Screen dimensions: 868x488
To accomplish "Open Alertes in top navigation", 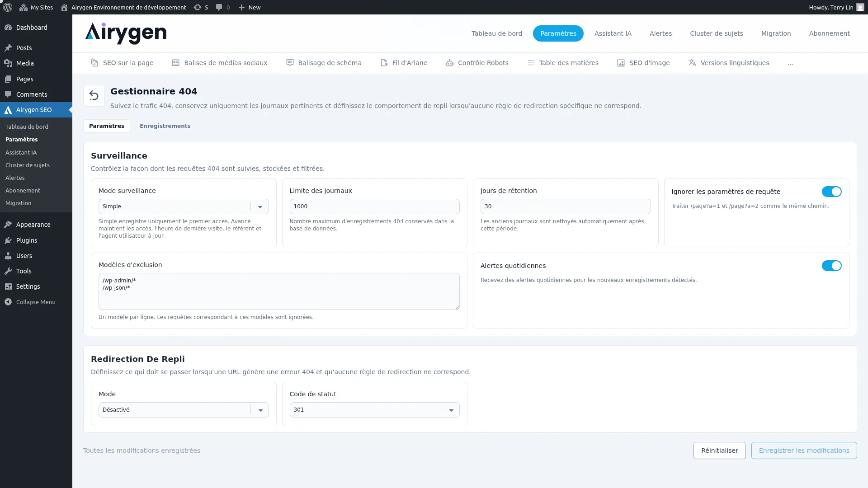I will click(x=660, y=33).
